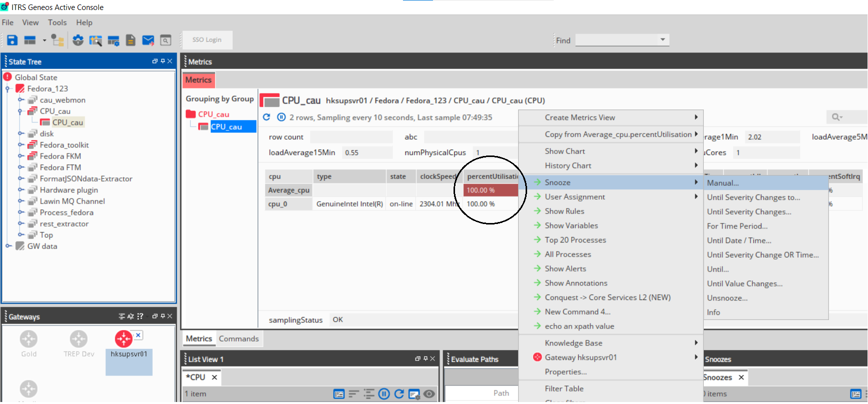The width and height of the screenshot is (868, 404).
Task: Choose Properties... in the context menu
Action: tap(611, 372)
